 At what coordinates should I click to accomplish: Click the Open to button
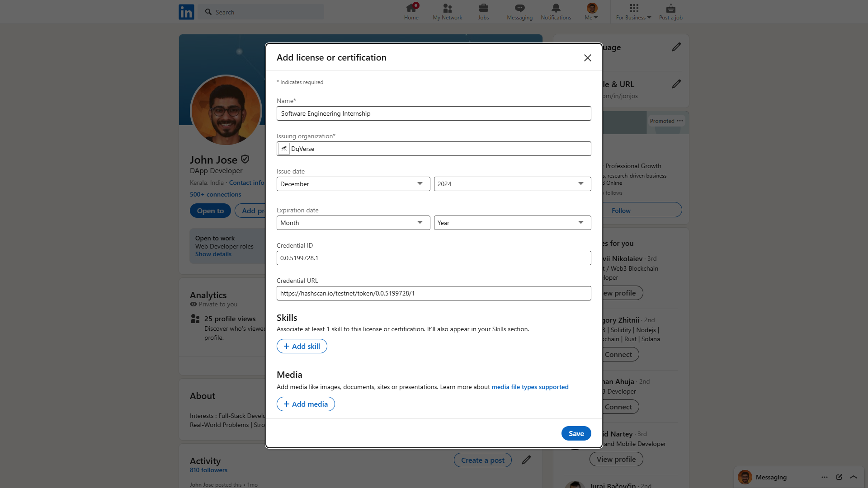(x=210, y=211)
